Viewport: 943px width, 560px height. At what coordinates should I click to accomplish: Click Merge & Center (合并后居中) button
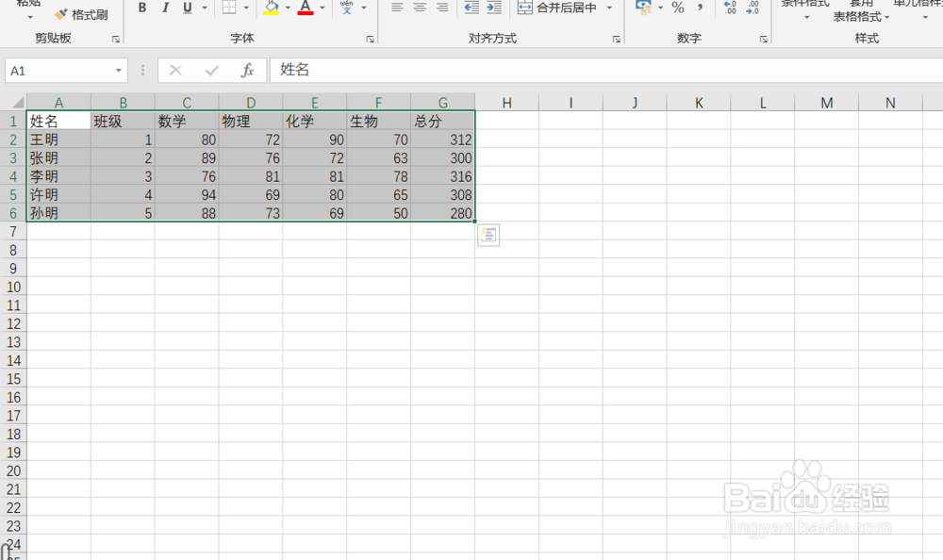click(x=557, y=8)
